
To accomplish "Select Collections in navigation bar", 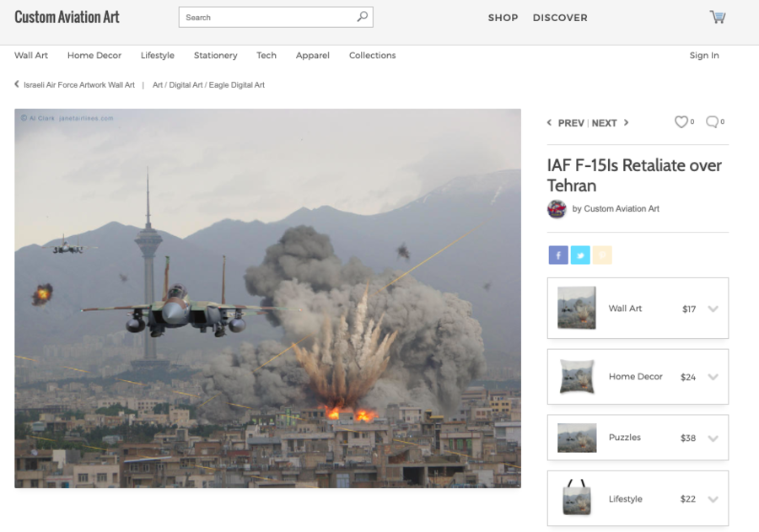I will pos(372,55).
